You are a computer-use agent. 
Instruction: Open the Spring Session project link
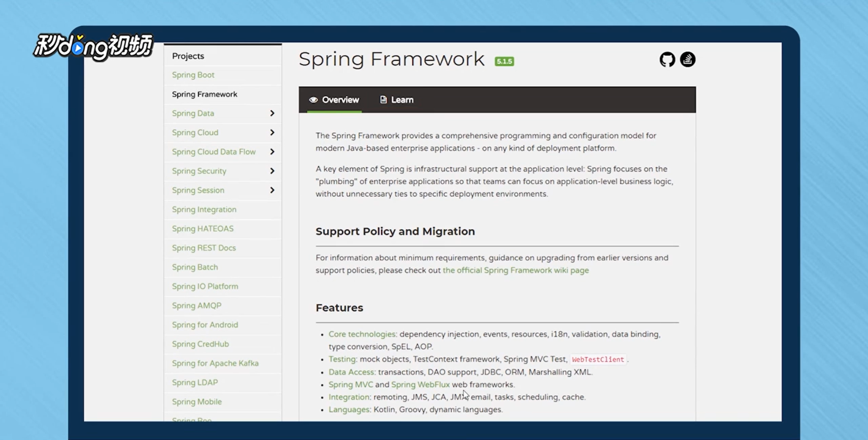point(198,190)
